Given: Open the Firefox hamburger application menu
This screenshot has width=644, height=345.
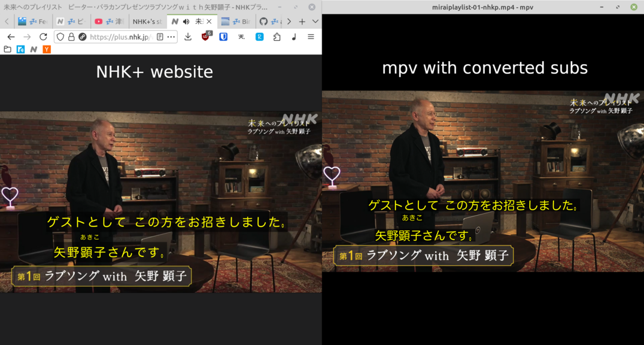Looking at the screenshot, I should 311,37.
